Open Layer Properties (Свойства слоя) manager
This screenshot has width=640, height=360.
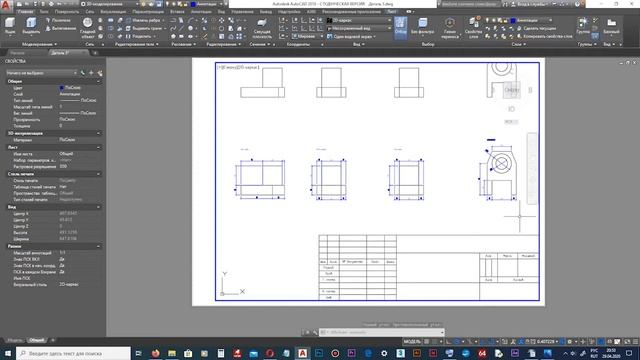(473, 28)
